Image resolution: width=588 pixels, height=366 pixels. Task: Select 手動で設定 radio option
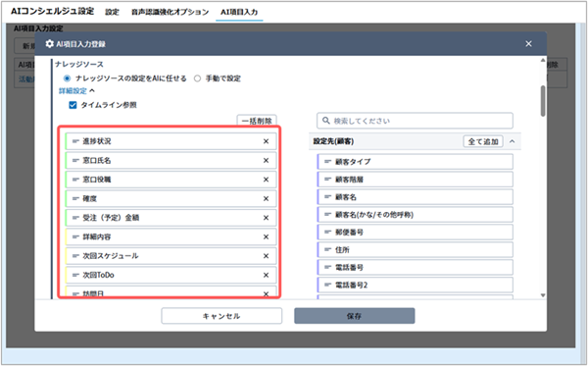coord(197,78)
